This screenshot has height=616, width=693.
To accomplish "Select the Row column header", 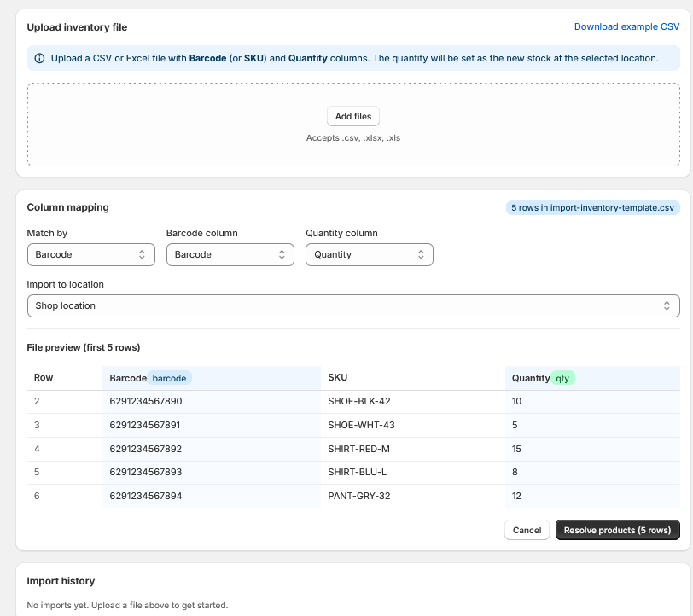I will [x=44, y=377].
